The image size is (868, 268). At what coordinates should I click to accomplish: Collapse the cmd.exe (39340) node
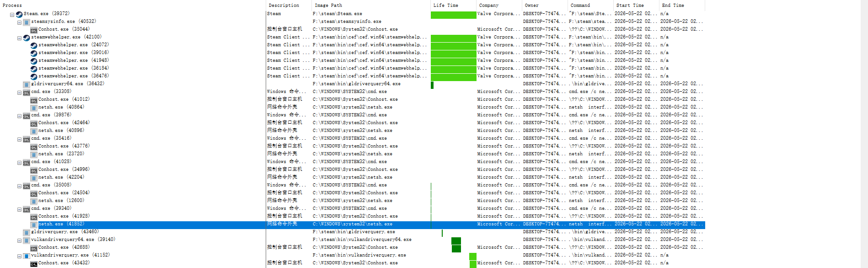[19, 209]
